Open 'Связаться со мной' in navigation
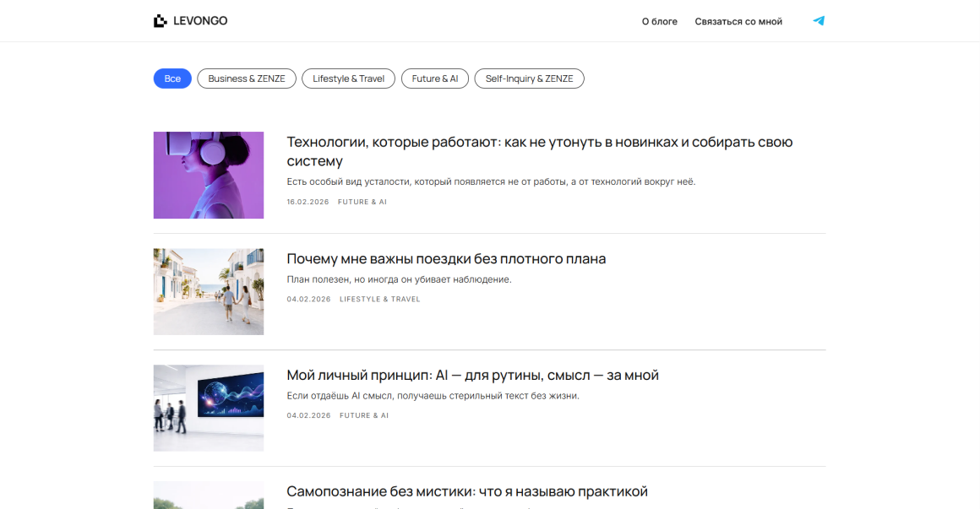 [x=738, y=21]
